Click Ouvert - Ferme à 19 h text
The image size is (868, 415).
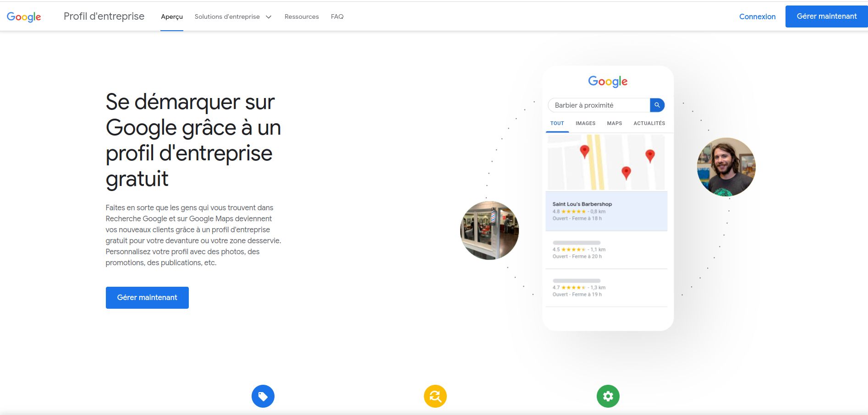click(x=577, y=295)
